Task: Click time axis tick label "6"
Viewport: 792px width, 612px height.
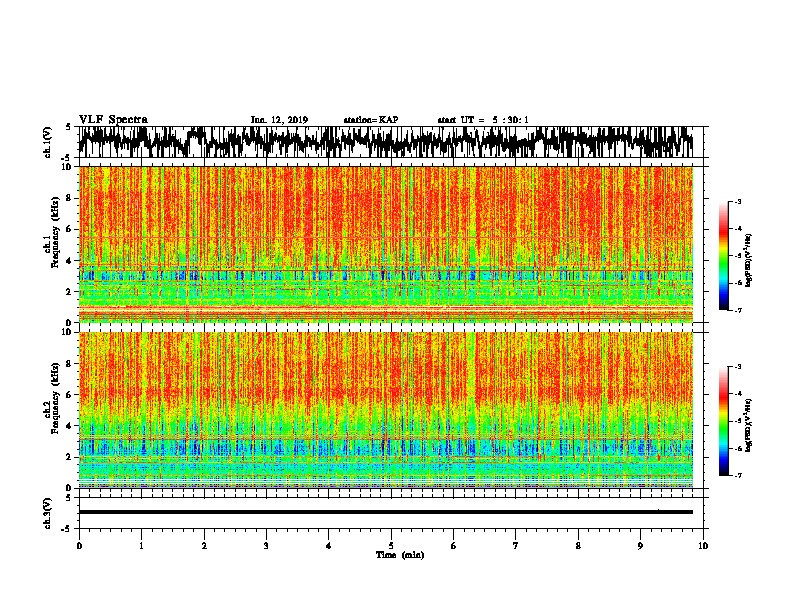Action: [454, 545]
